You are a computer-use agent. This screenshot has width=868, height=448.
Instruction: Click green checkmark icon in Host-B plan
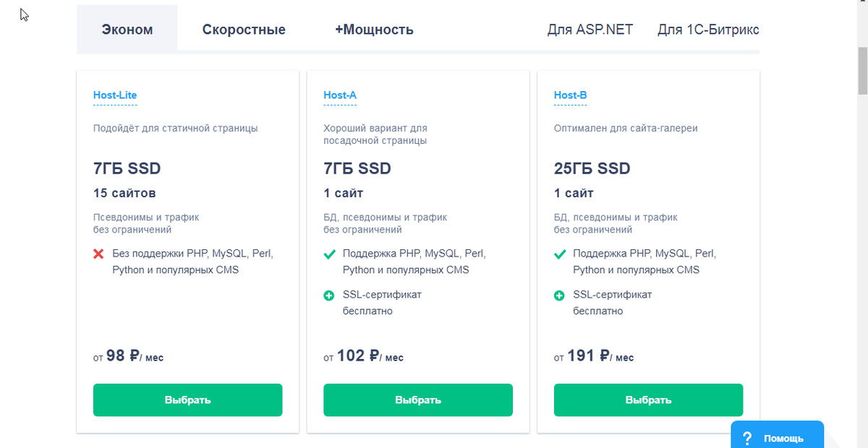(x=560, y=254)
